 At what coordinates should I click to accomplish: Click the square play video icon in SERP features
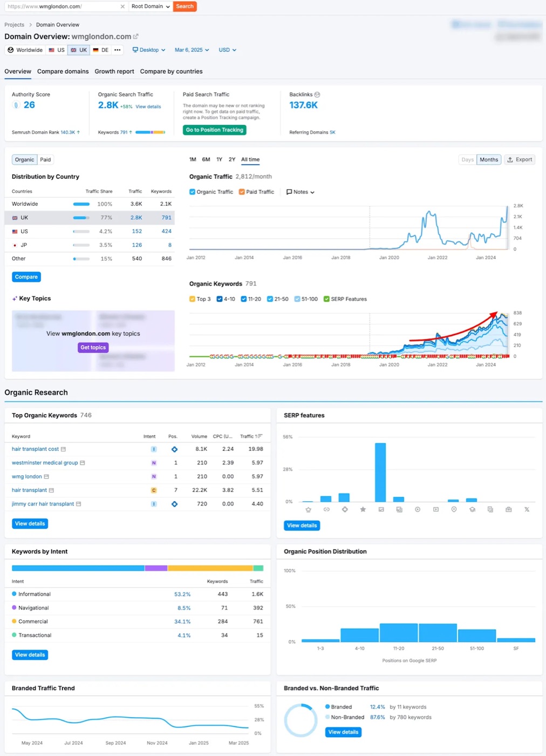click(435, 509)
